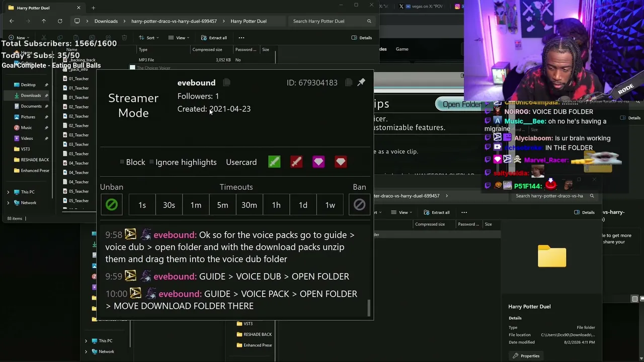Click the user card message scrollbar
This screenshot has height=362, width=644.
369,308
